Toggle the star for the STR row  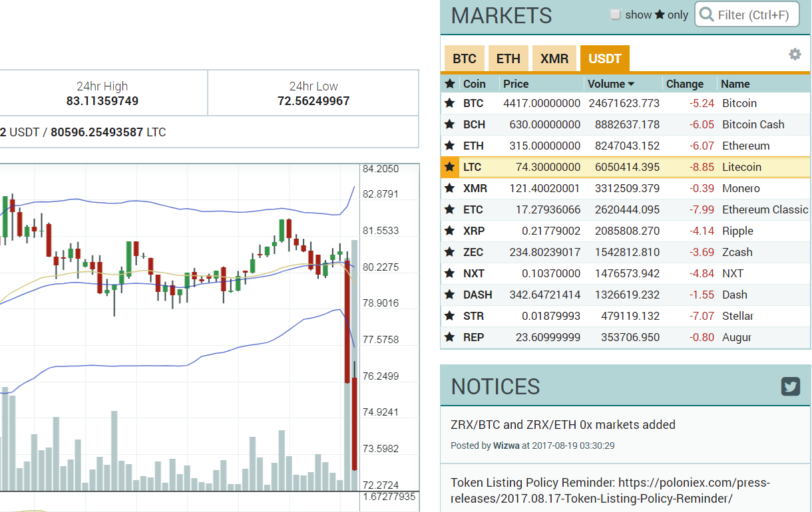[x=450, y=316]
